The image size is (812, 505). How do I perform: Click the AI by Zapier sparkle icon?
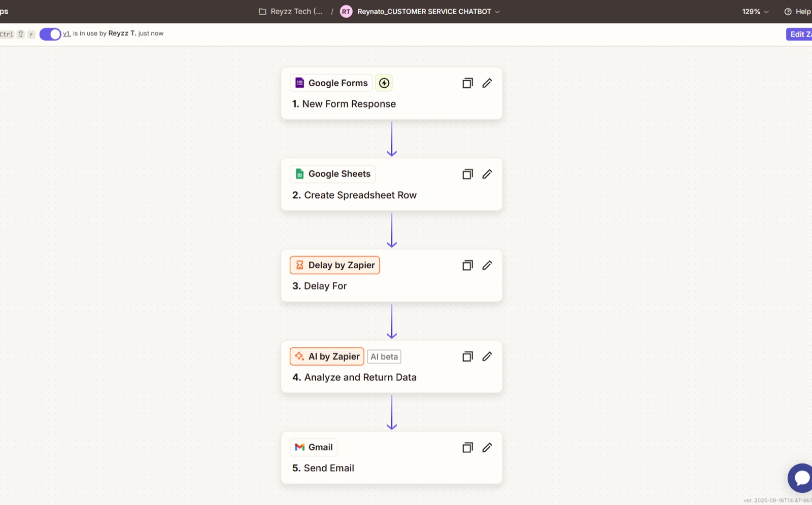click(x=299, y=356)
